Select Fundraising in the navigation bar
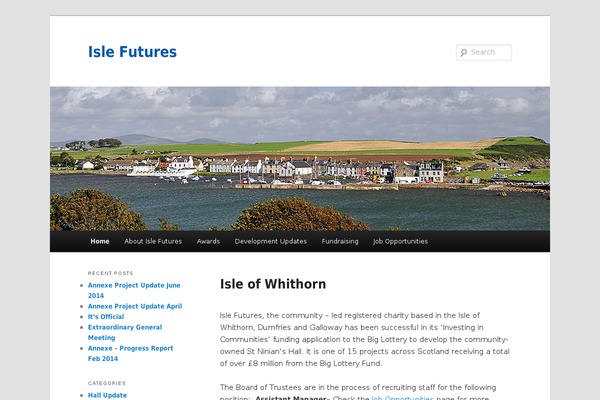The width and height of the screenshot is (600, 400). pos(340,241)
